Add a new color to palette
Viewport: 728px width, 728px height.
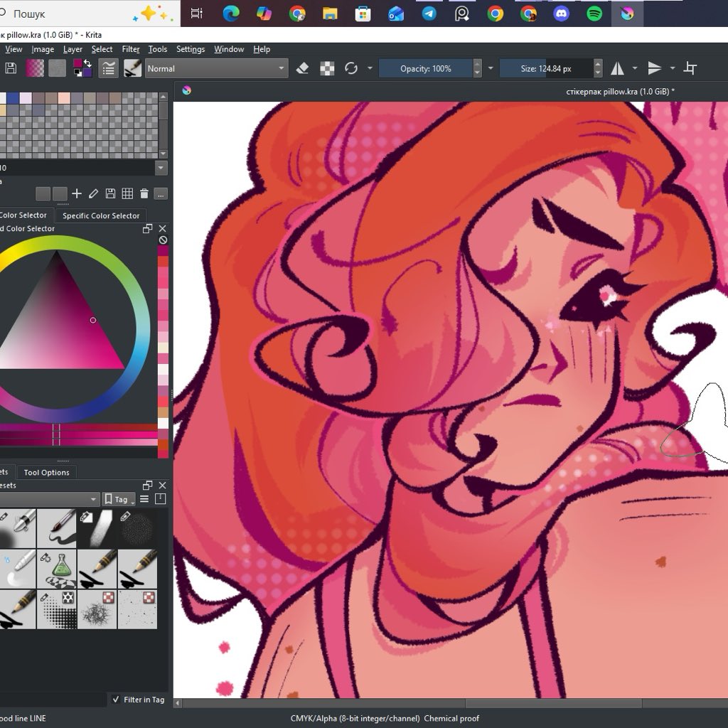point(77,193)
